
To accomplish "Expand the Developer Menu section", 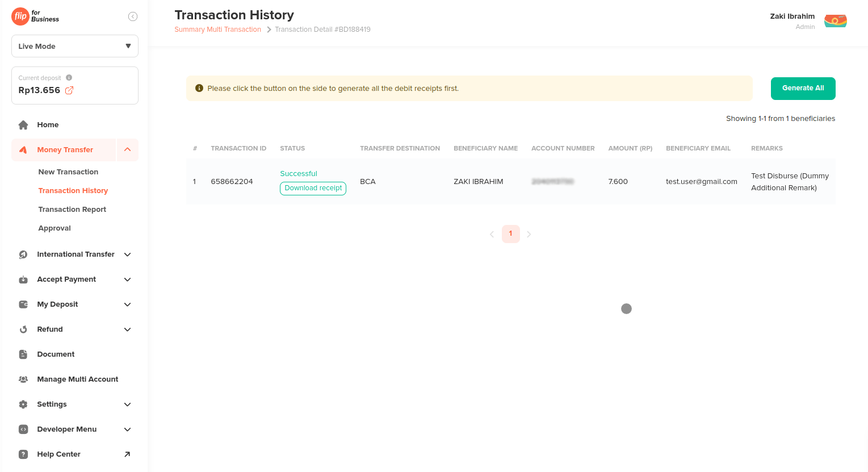I will (128, 429).
